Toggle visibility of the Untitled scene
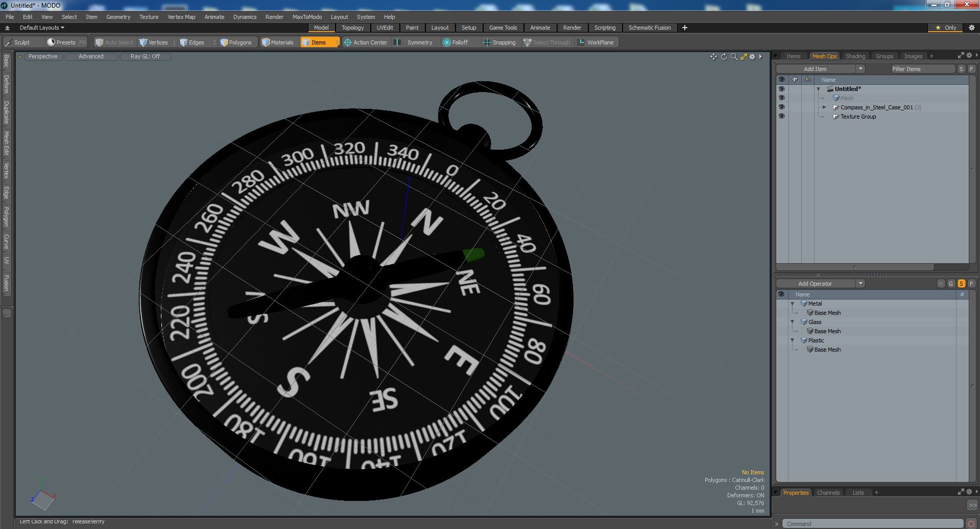This screenshot has height=529, width=980. (781, 89)
